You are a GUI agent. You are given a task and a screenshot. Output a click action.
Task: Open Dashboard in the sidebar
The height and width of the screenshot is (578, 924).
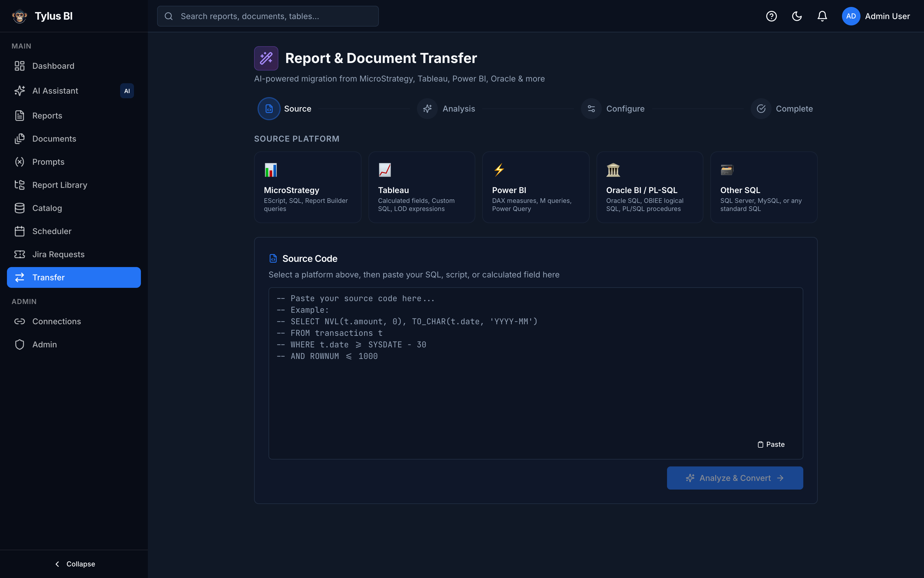pos(74,66)
